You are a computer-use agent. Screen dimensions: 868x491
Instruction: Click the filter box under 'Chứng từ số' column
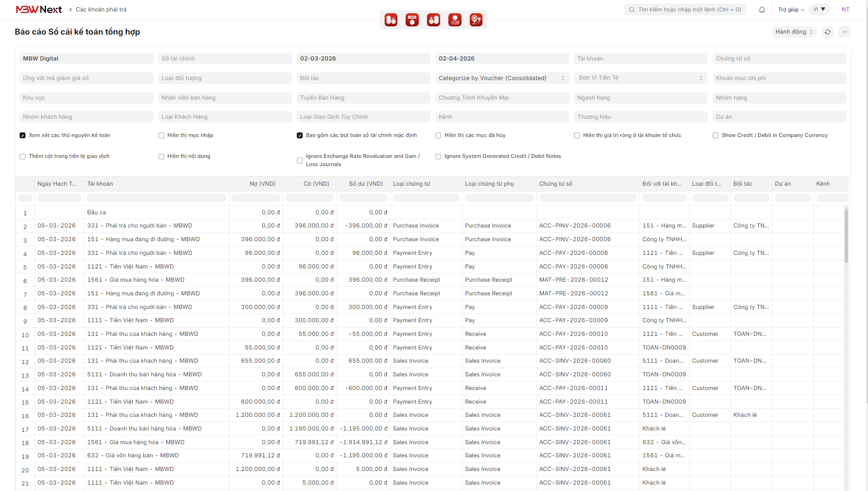click(x=588, y=198)
